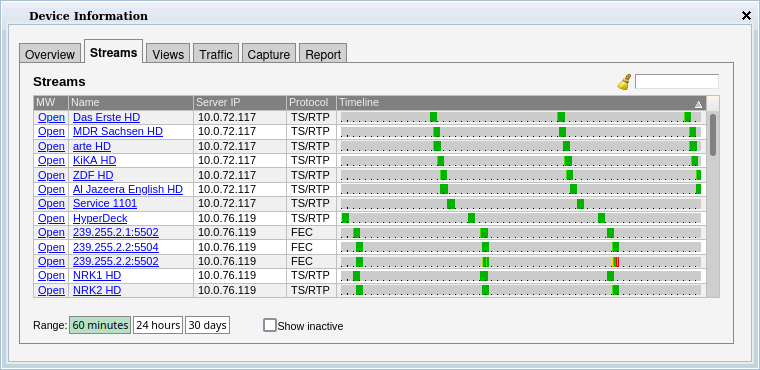Click the 239.255.2.1:5502 stream link
Screen dimensions: 760x370
point(116,232)
